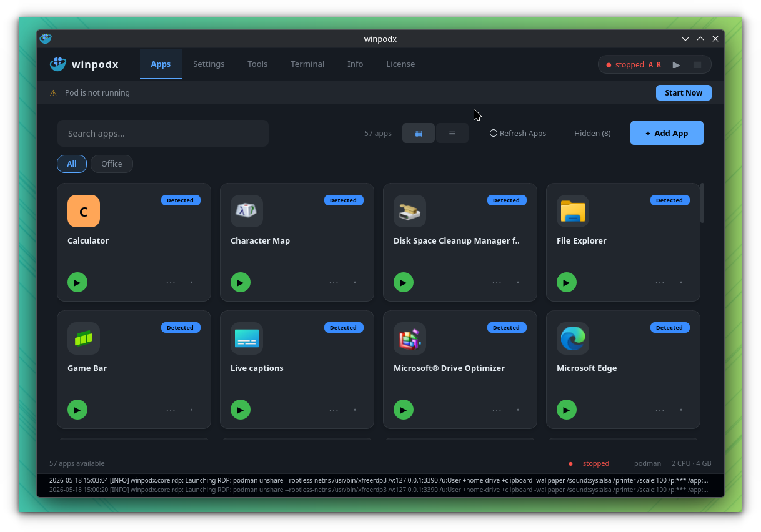
Task: Open more options on the Game Bar card
Action: click(171, 410)
